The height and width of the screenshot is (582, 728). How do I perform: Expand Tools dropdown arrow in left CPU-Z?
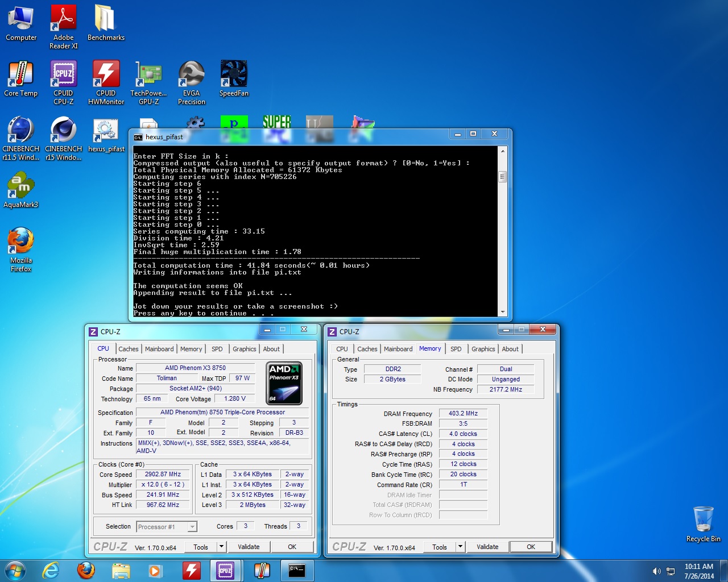(222, 547)
